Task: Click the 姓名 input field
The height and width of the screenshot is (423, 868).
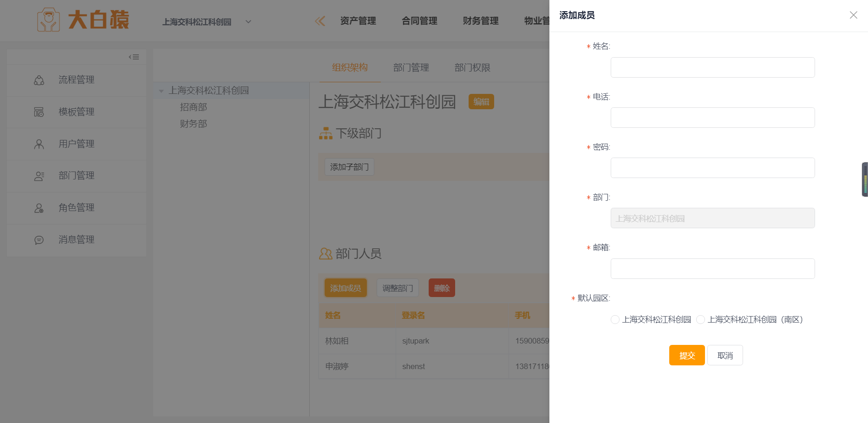Action: point(712,67)
